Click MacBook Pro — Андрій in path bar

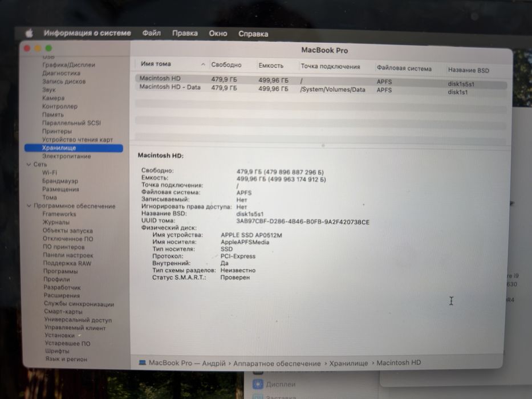click(187, 363)
